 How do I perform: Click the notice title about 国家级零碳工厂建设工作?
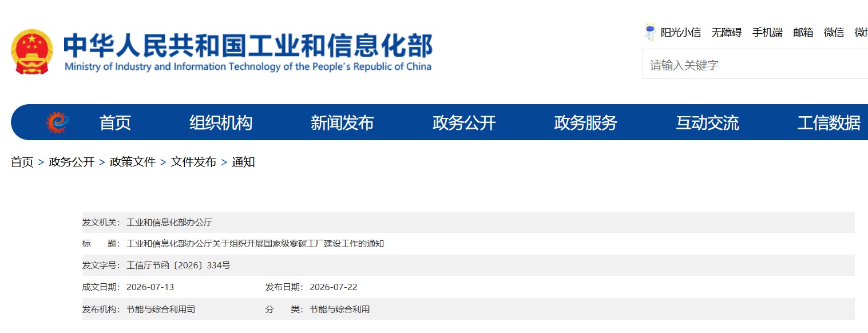pyautogui.click(x=255, y=244)
